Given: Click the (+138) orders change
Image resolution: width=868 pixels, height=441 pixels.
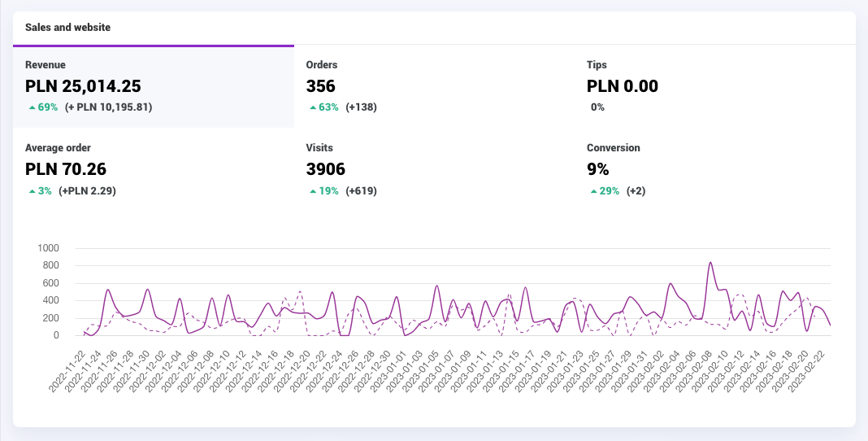Looking at the screenshot, I should click(362, 107).
